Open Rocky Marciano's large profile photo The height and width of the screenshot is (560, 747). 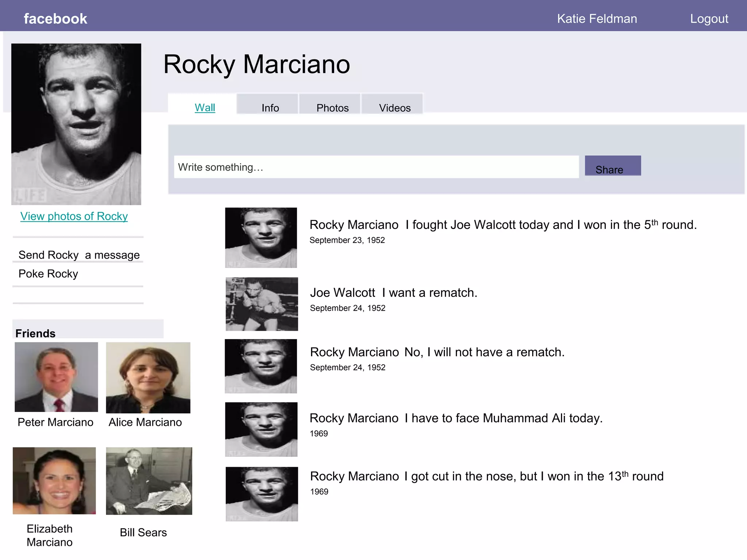(76, 124)
